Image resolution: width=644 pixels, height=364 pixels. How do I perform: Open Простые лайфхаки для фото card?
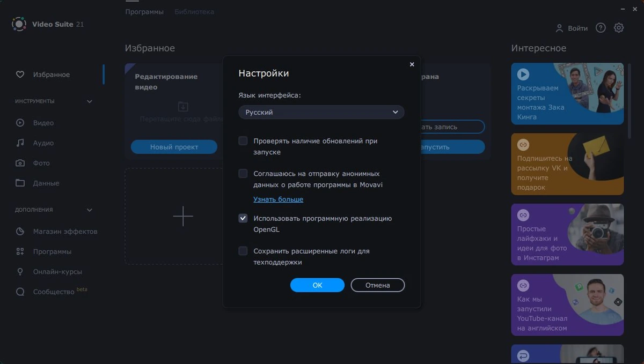(567, 234)
